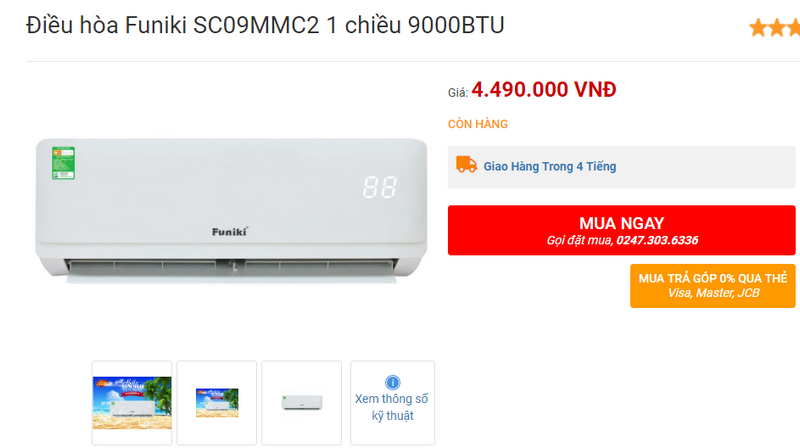Select the small beach promo thumbnail
The height and width of the screenshot is (448, 800).
tap(217, 403)
